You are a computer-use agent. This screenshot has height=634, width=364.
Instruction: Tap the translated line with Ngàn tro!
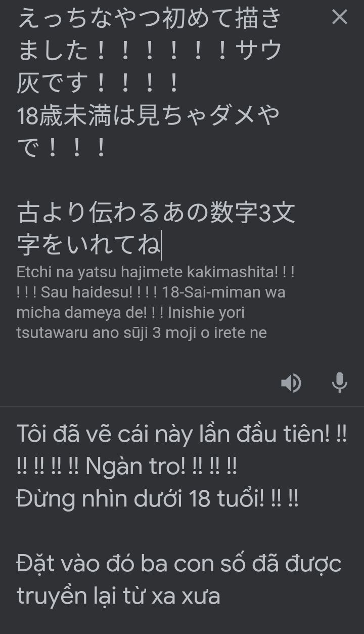pos(127,466)
